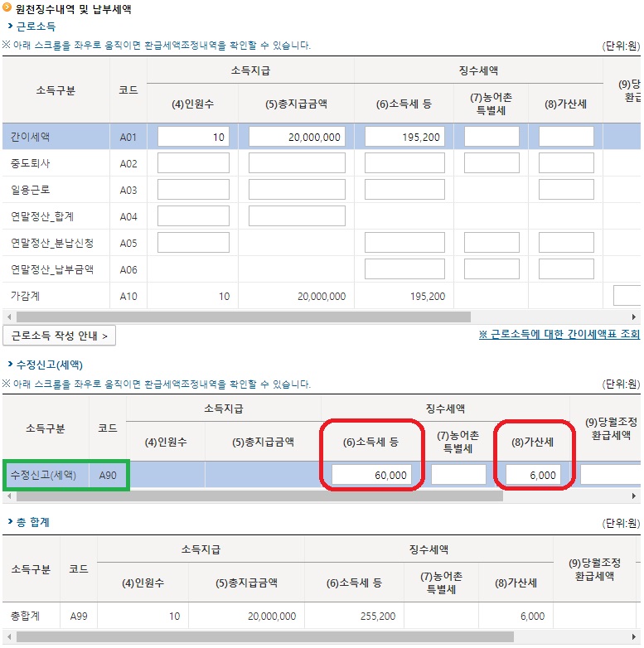Click the 일용근로 A03 가산세 input field

coord(566,190)
